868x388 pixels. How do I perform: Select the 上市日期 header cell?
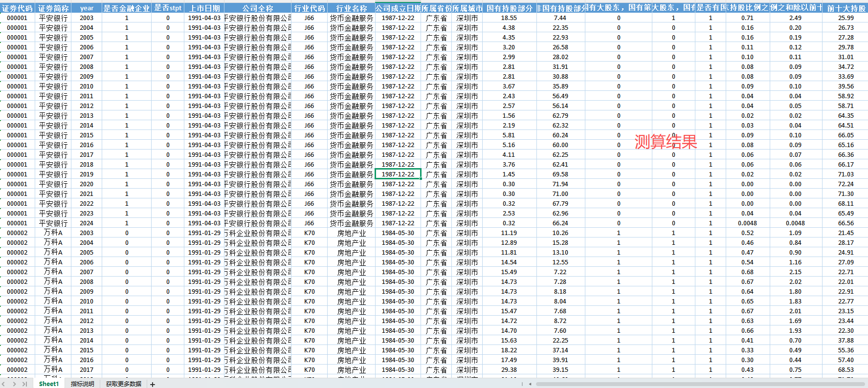[204, 8]
